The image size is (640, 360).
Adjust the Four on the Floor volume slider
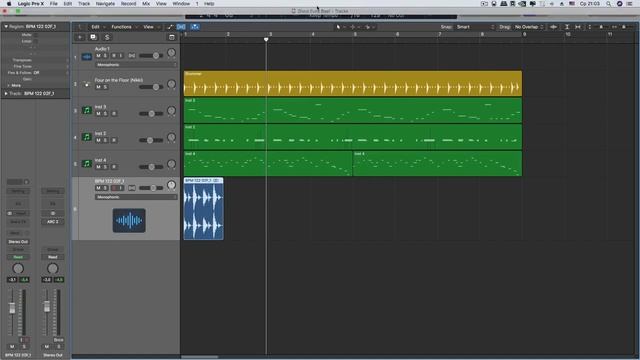click(x=151, y=87)
